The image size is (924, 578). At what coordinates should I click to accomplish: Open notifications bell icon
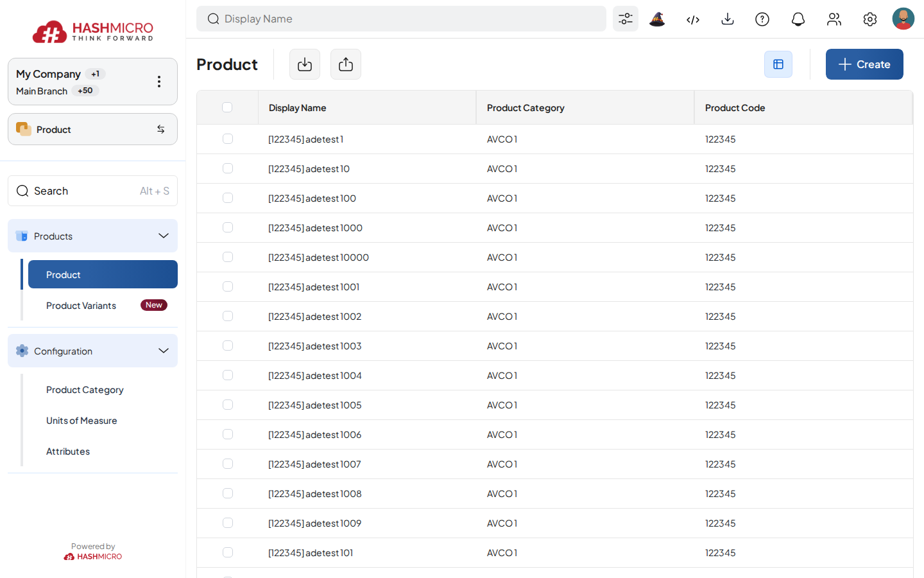pos(798,19)
